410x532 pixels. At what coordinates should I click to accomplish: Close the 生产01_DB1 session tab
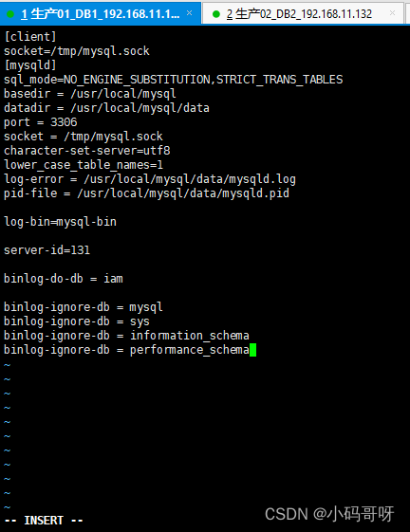coord(189,13)
